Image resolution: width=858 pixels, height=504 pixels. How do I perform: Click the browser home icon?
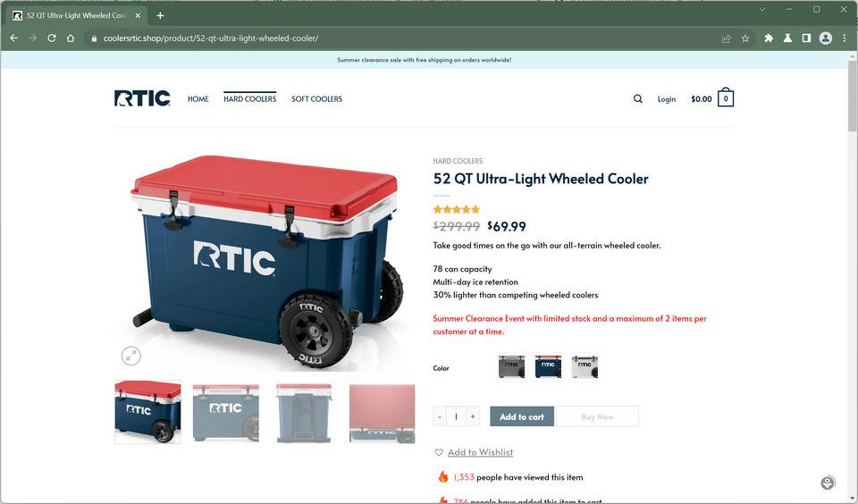tap(71, 38)
